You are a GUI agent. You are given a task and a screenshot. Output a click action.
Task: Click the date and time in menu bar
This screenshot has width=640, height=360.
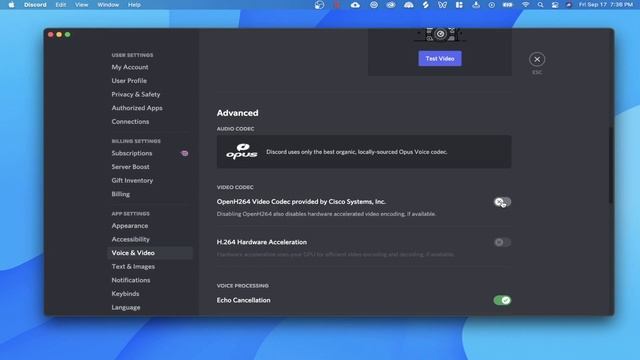(x=606, y=5)
